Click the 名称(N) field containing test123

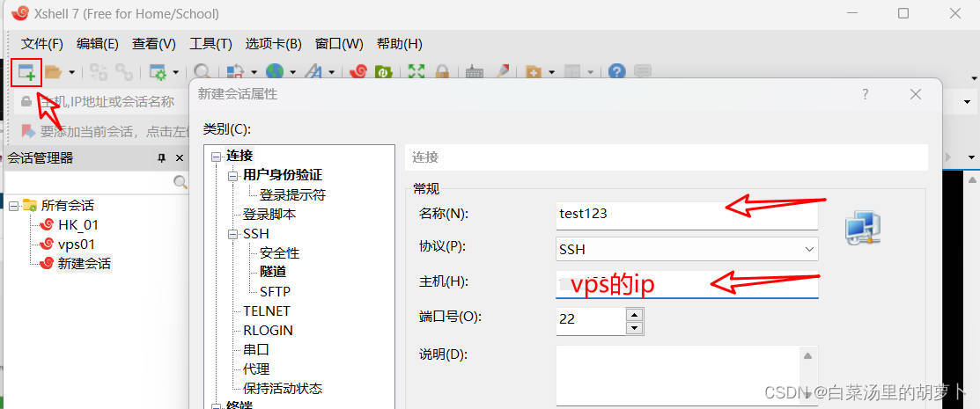point(687,215)
